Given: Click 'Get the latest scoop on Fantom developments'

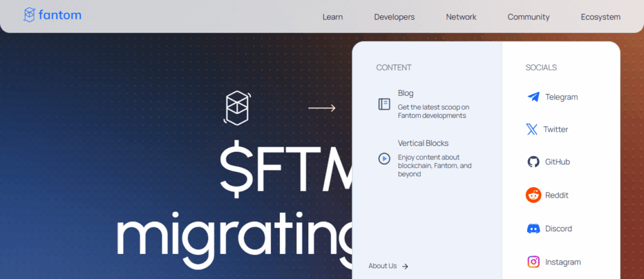Looking at the screenshot, I should [x=433, y=111].
